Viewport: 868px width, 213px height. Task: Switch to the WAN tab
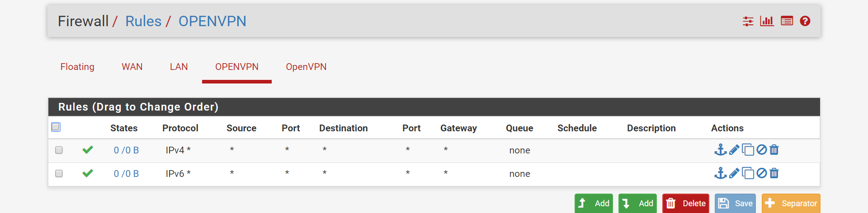click(132, 67)
